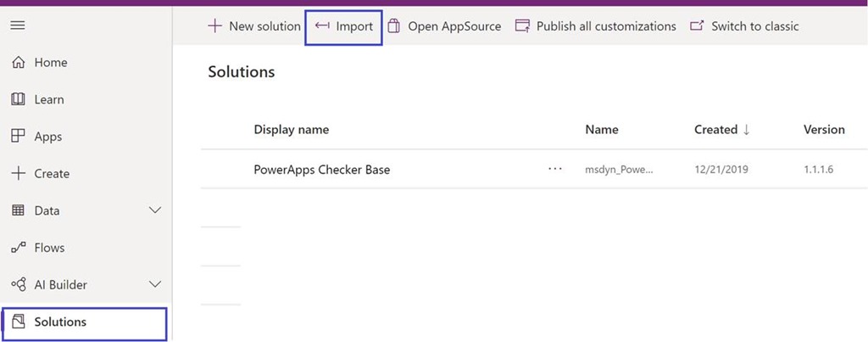
Task: Click the Home house icon
Action: (18, 63)
